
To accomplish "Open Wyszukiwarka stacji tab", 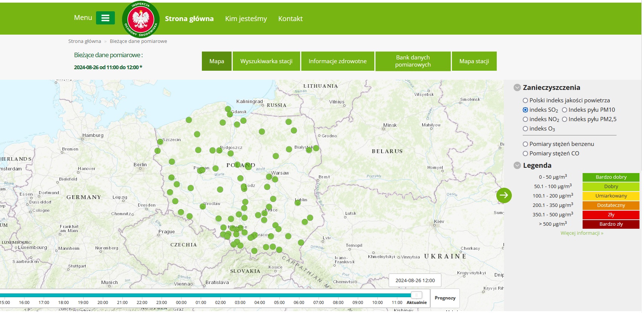I will coord(266,61).
